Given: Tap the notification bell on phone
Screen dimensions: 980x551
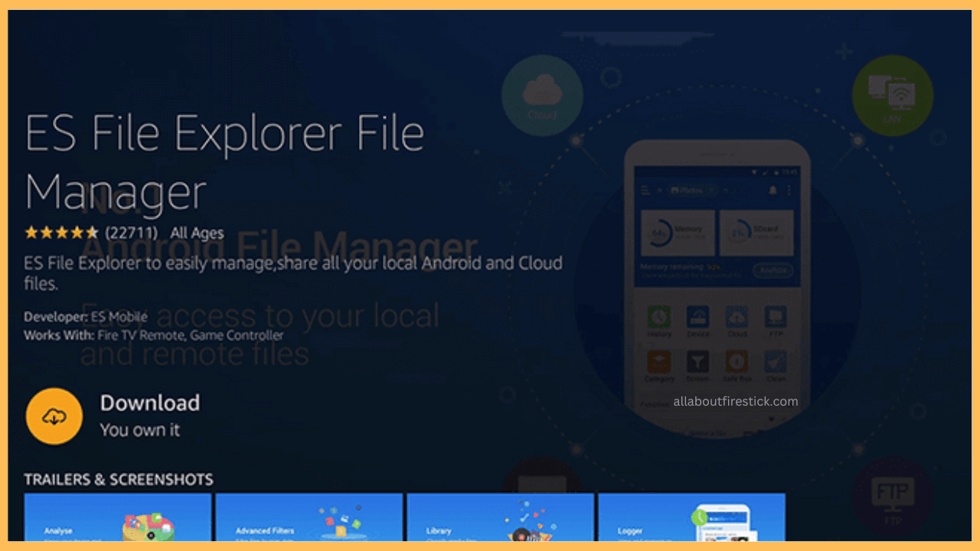Looking at the screenshot, I should click(773, 190).
